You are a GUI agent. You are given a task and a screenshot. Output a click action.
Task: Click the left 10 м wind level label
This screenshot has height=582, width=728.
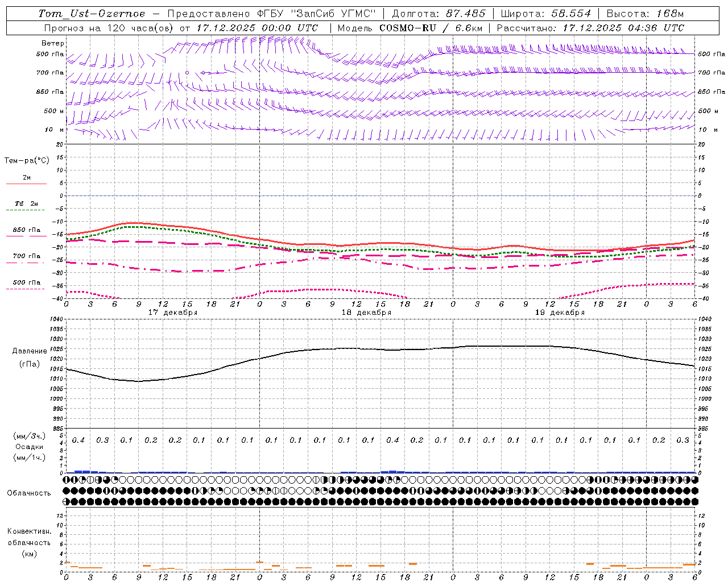(54, 130)
